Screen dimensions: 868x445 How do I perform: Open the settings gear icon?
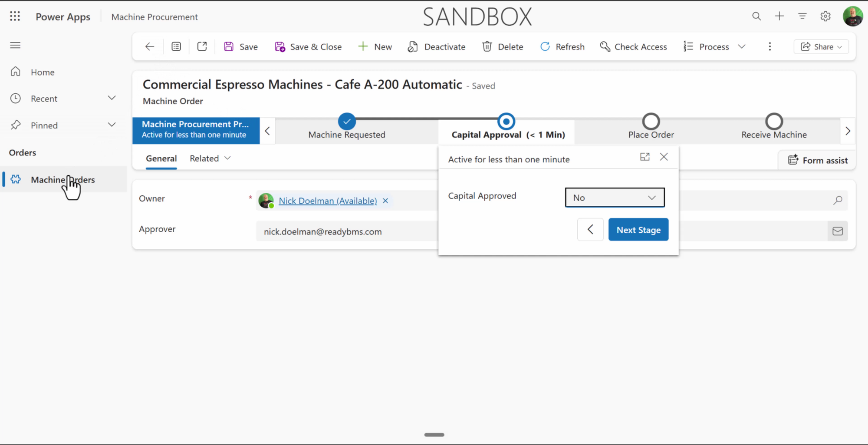(x=825, y=16)
